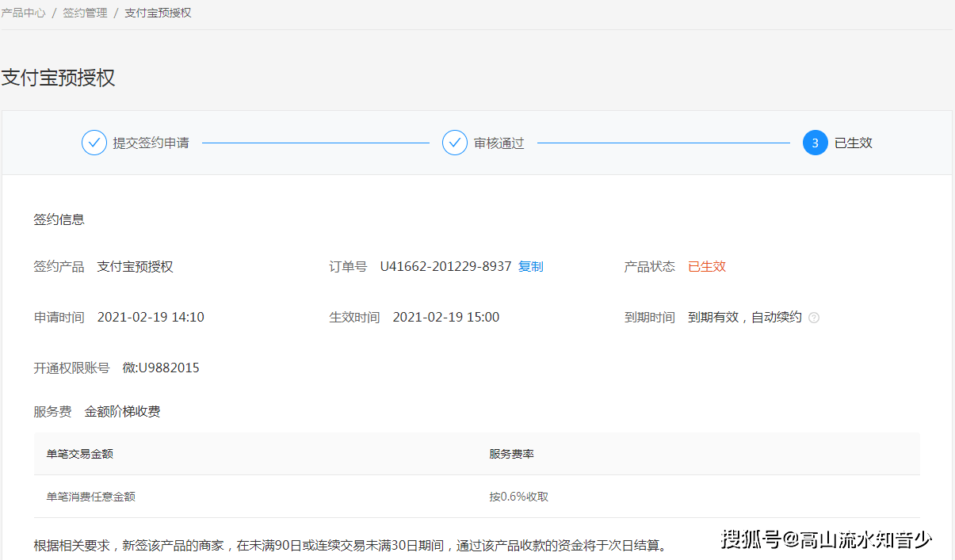955x560 pixels.
Task: Click the 审核通过 step checkmark icon
Action: (455, 143)
